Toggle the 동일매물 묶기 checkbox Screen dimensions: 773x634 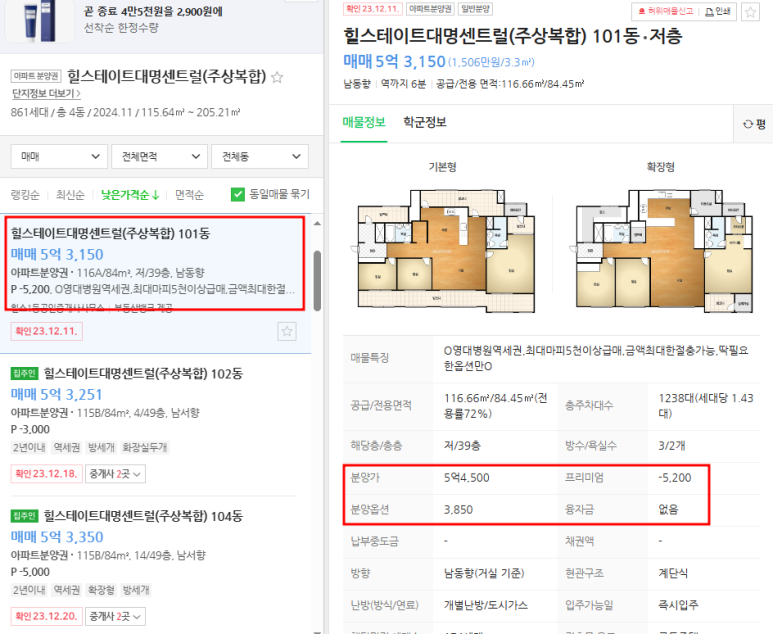[x=238, y=194]
